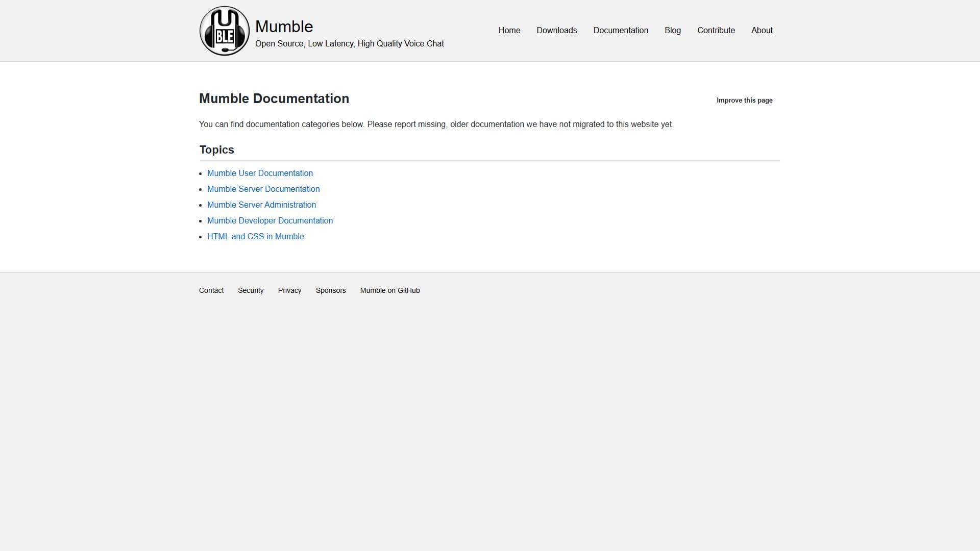Viewport: 980px width, 551px height.
Task: Open the Mumble on GitHub footer link
Action: tap(390, 290)
